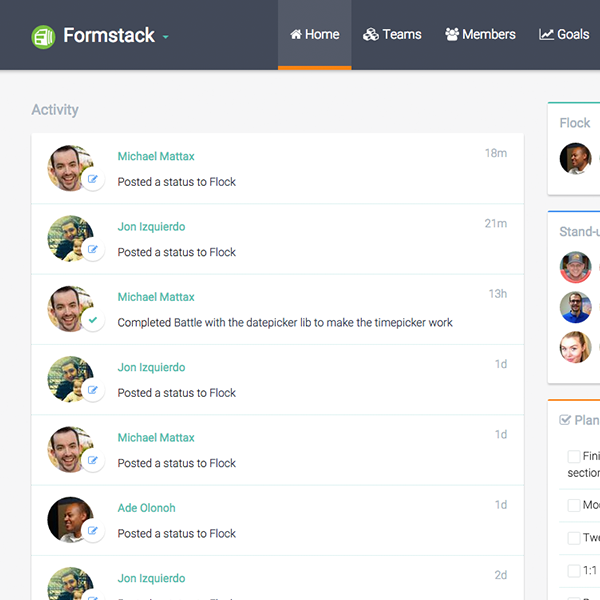Open the Jon Izquierdo name link in his first 1d post
Image resolution: width=600 pixels, height=600 pixels.
point(151,367)
